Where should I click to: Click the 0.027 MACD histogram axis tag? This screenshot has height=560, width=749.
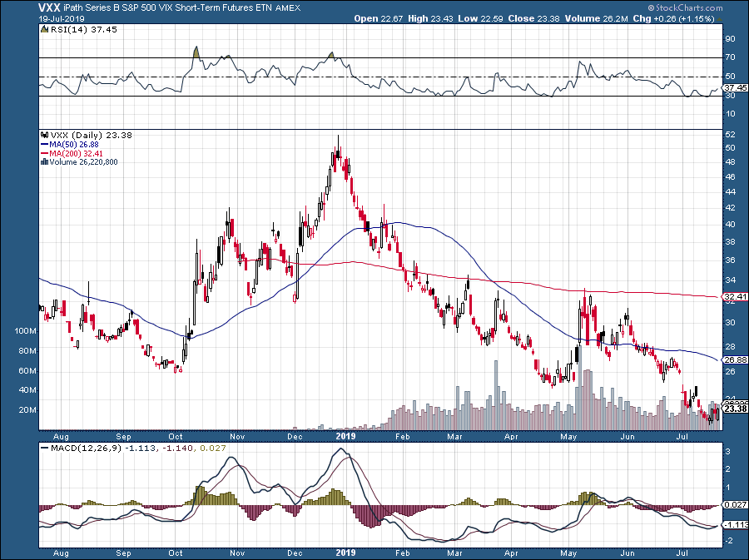pyautogui.click(x=736, y=504)
